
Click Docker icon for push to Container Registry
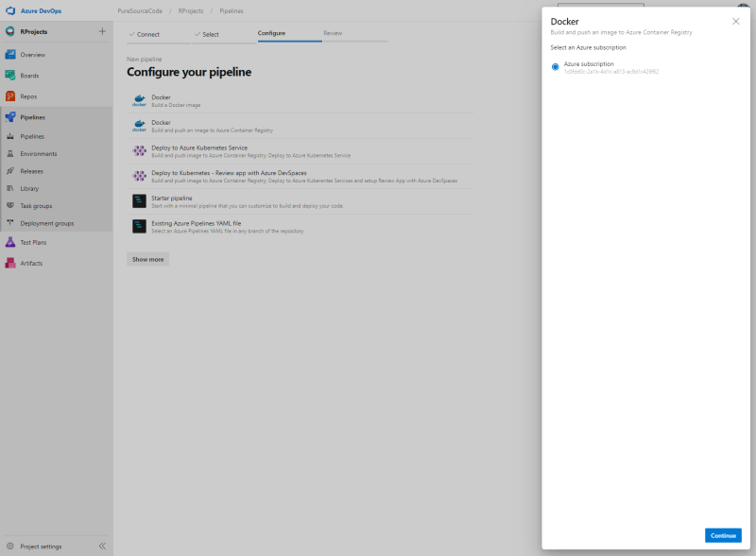(x=139, y=126)
